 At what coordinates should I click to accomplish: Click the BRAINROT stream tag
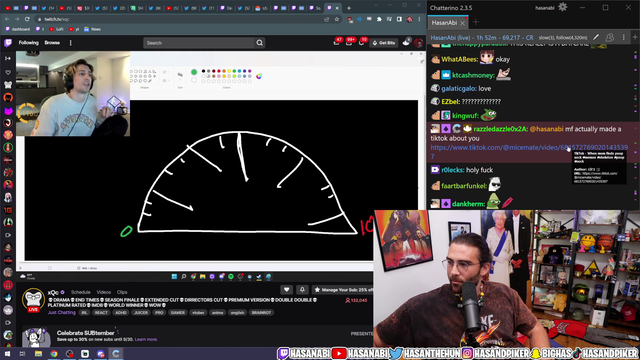(x=261, y=313)
